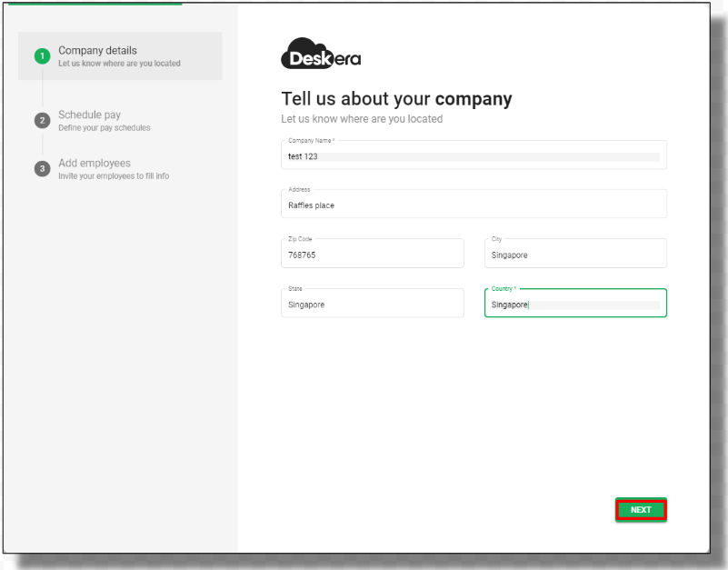Click the 'Tell us about your company' heading
728x570 pixels.
click(x=396, y=98)
